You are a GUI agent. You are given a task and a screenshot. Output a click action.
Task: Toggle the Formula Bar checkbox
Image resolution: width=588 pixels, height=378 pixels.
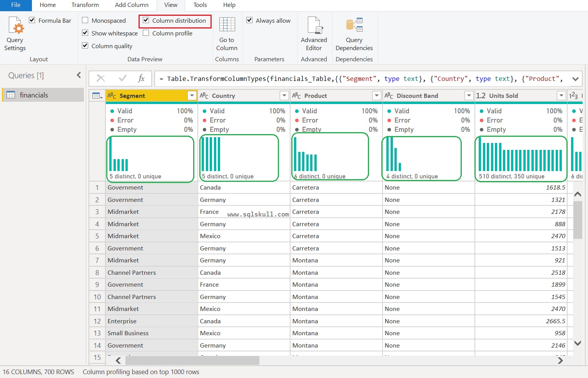coord(32,20)
